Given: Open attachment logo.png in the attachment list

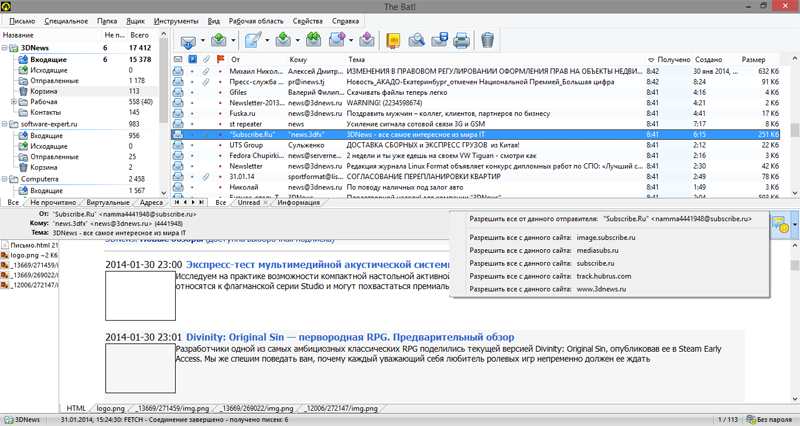Looking at the screenshot, I should [30, 255].
